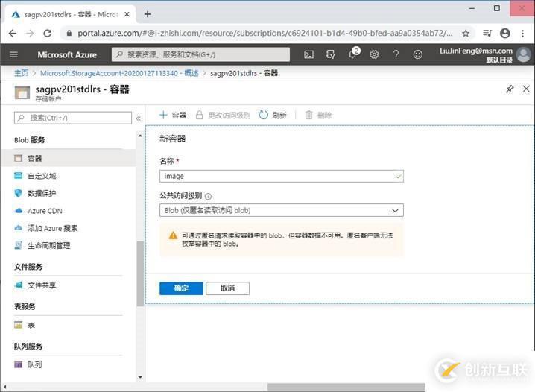Open portal settings gear
The image size is (535, 392).
click(x=374, y=54)
